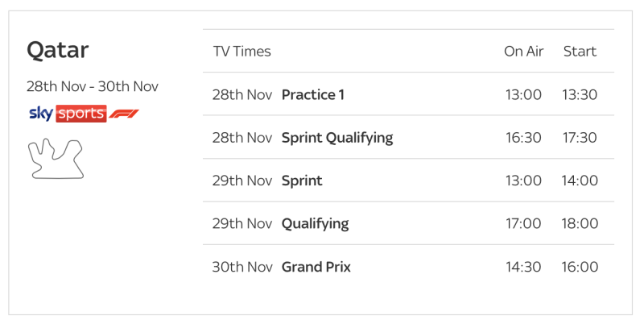Viewport: 644px width, 324px height.
Task: Click the Start column header
Action: 580,52
